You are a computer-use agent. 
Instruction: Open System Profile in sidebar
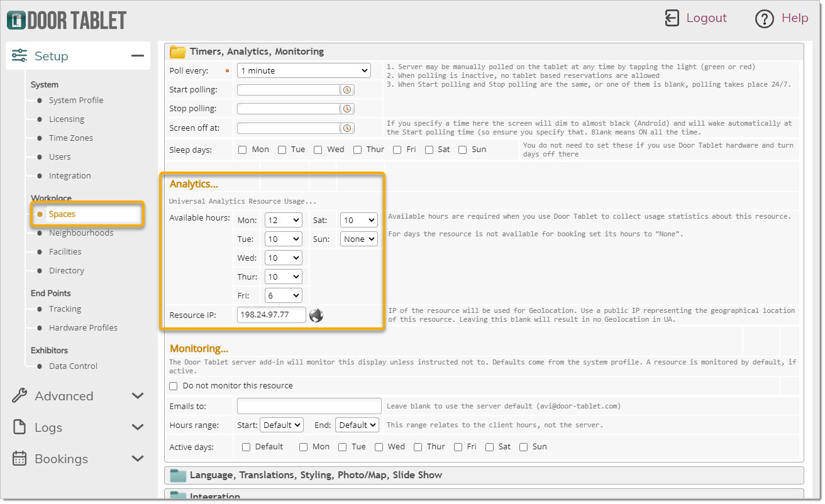pyautogui.click(x=76, y=101)
